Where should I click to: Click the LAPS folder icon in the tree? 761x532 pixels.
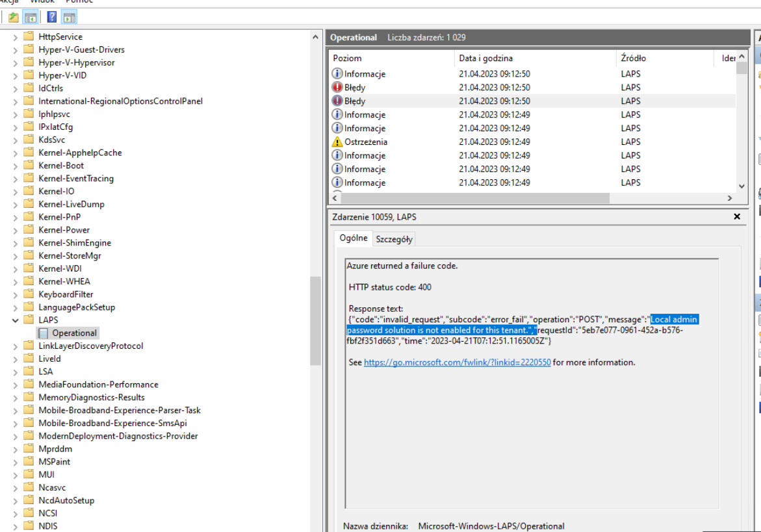coord(29,320)
